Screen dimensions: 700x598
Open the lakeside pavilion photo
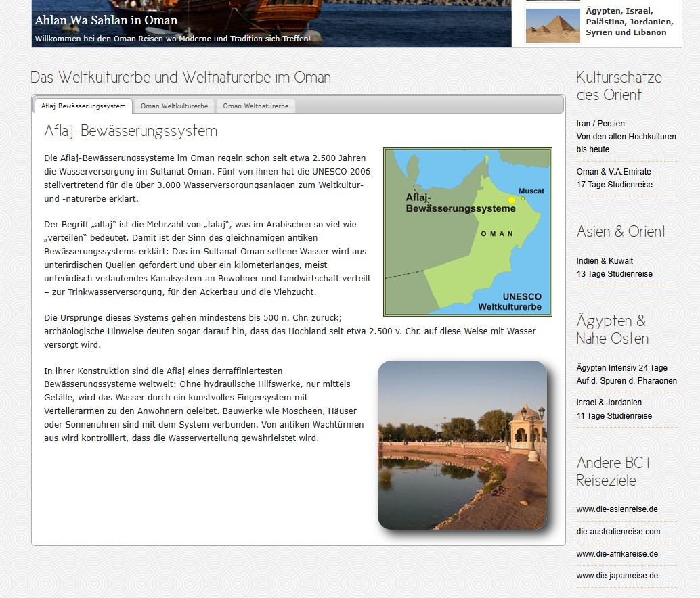[462, 445]
